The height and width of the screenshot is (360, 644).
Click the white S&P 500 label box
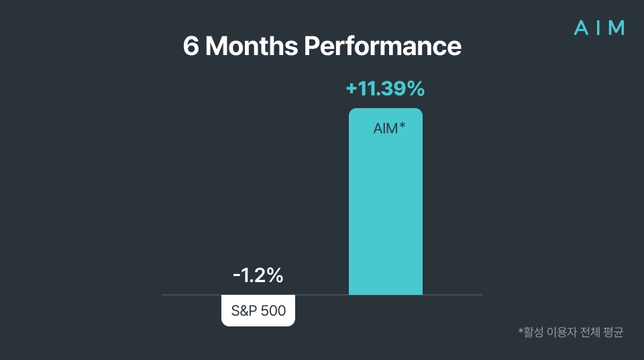pyautogui.click(x=258, y=311)
